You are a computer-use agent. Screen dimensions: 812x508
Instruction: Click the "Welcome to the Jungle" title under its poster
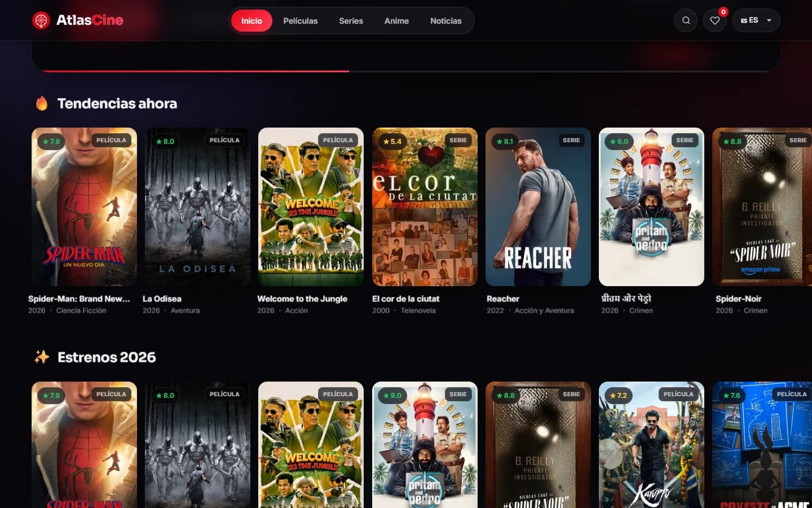(302, 299)
